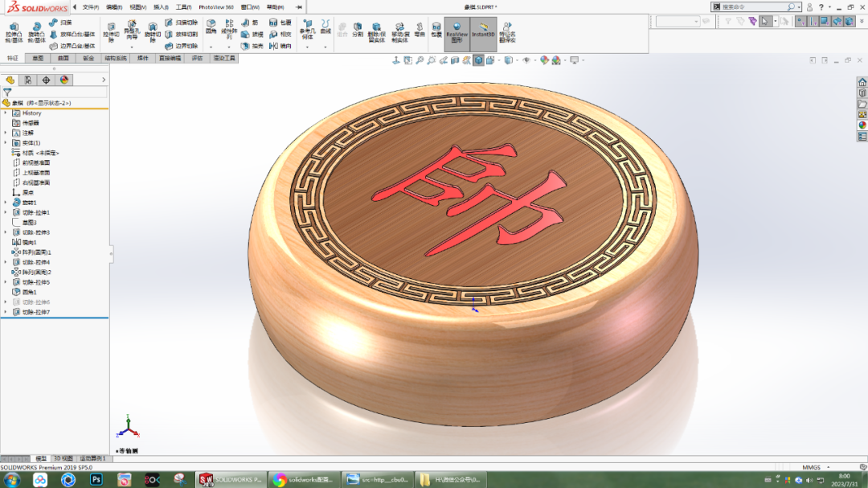This screenshot has width=868, height=488.
Task: Toggle the filter faces button
Action: pyautogui.click(x=825, y=22)
